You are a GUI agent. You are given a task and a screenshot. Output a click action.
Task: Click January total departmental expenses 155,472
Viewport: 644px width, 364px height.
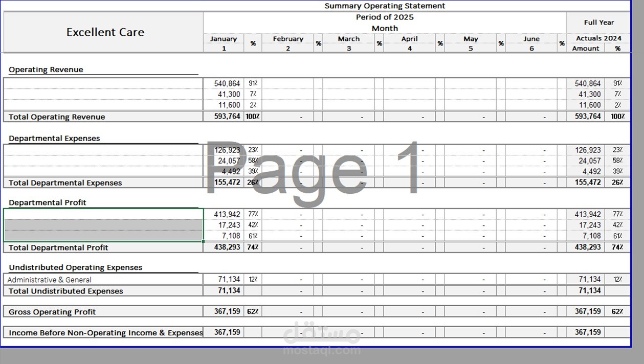(x=228, y=183)
